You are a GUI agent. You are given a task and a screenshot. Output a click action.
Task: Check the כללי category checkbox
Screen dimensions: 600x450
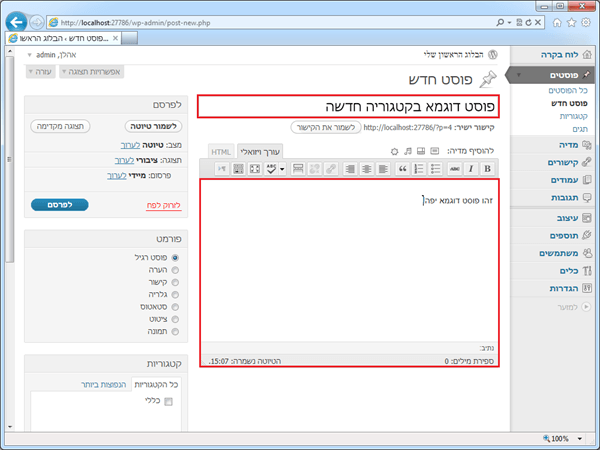coord(168,401)
